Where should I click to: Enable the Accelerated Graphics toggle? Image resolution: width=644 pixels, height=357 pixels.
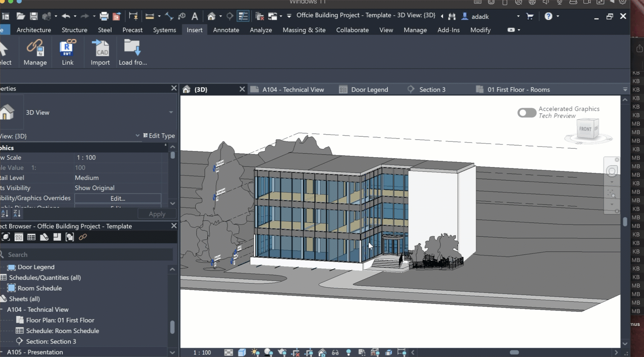tap(527, 112)
